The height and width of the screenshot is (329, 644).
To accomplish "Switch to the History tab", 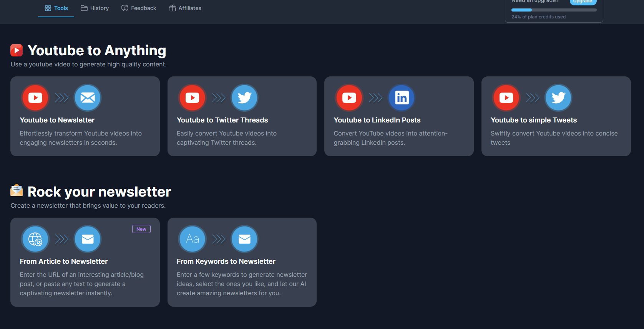I will tap(95, 8).
